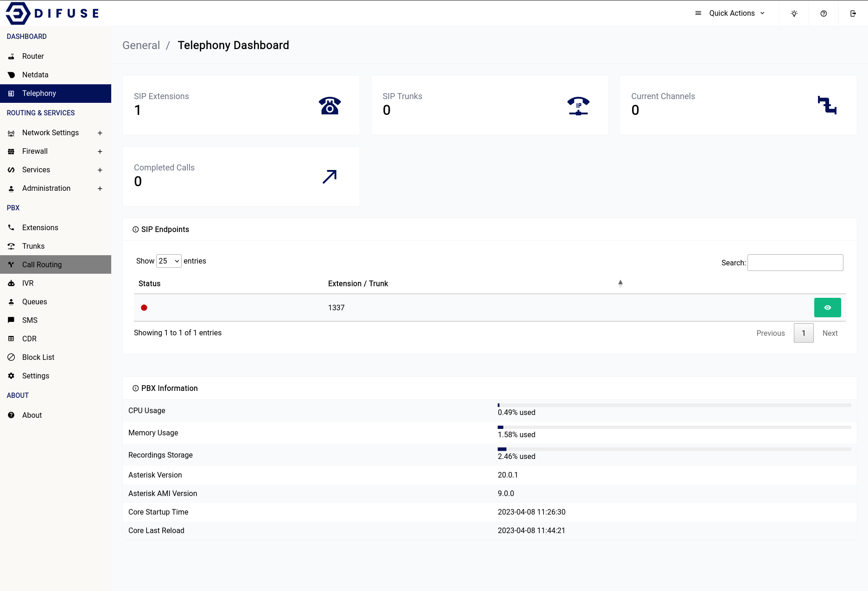
Task: Open Call Routing page
Action: (x=56, y=264)
